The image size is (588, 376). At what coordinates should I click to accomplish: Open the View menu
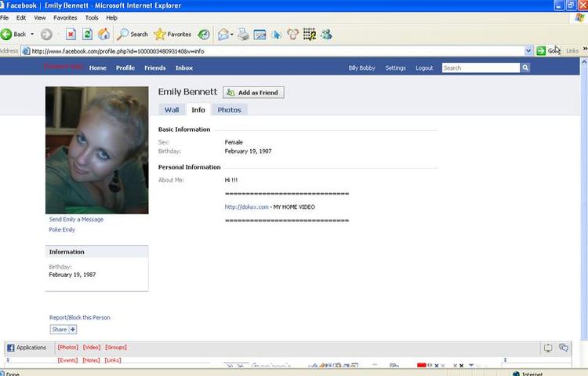coord(40,17)
